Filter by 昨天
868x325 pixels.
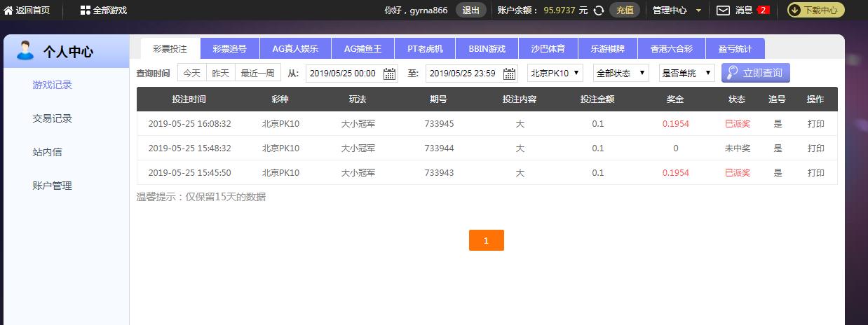(x=221, y=73)
